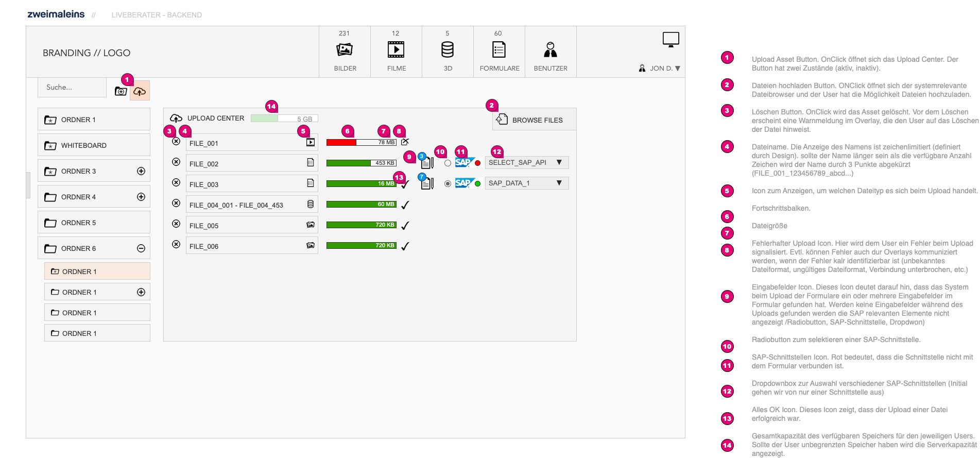The height and width of the screenshot is (458, 980).
Task: Click the Suche search field
Action: pyautogui.click(x=72, y=88)
